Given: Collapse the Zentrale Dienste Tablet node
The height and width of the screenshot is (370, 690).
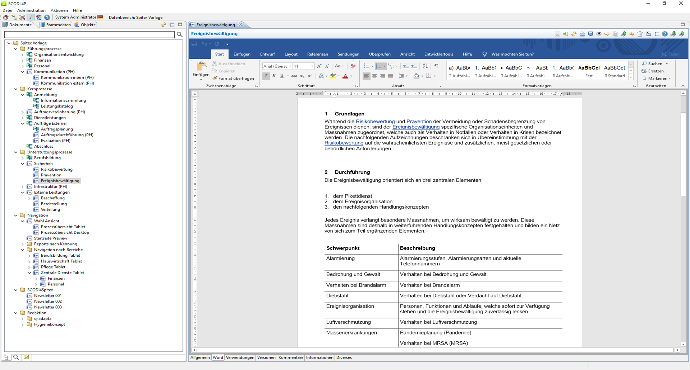Looking at the screenshot, I should coord(30,273).
